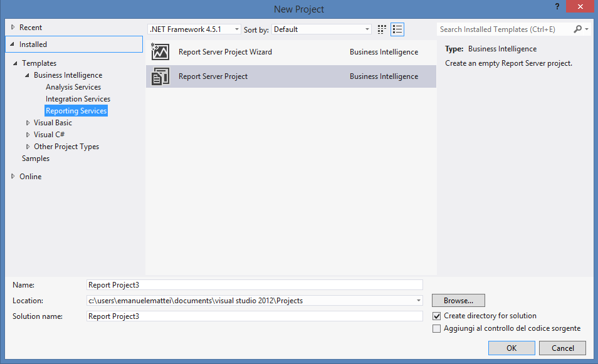Click the search magnifier icon
Image resolution: width=598 pixels, height=364 pixels.
click(578, 29)
